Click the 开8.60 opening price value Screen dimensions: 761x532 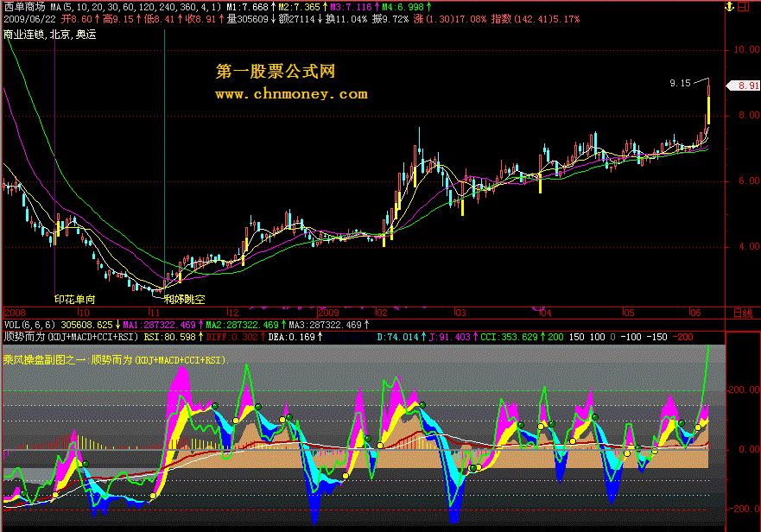click(x=77, y=19)
